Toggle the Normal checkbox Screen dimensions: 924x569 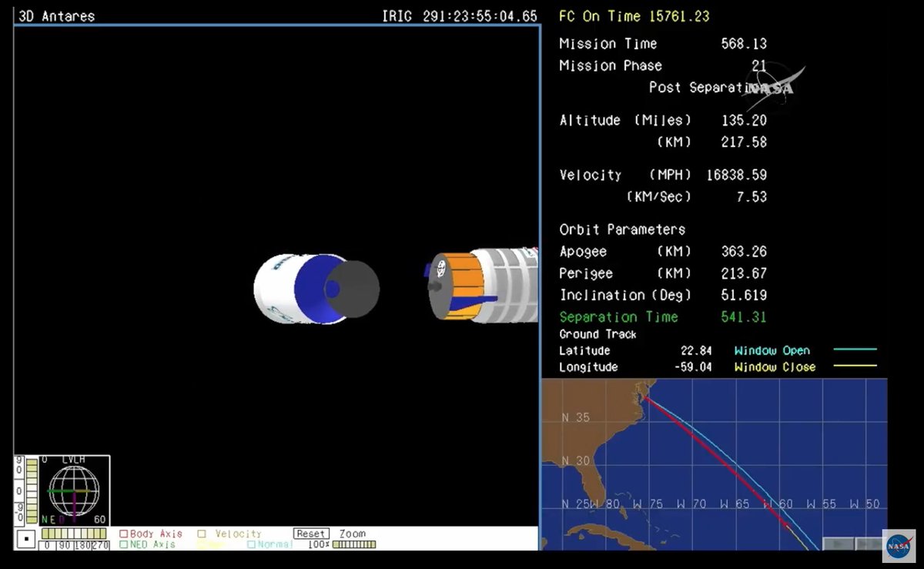[x=251, y=544]
